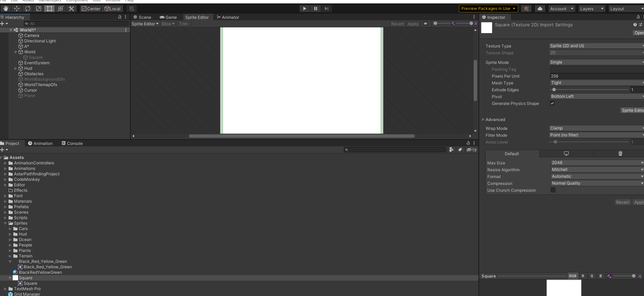Toggle pivot mode Center button
The image size is (644, 296).
(x=91, y=9)
